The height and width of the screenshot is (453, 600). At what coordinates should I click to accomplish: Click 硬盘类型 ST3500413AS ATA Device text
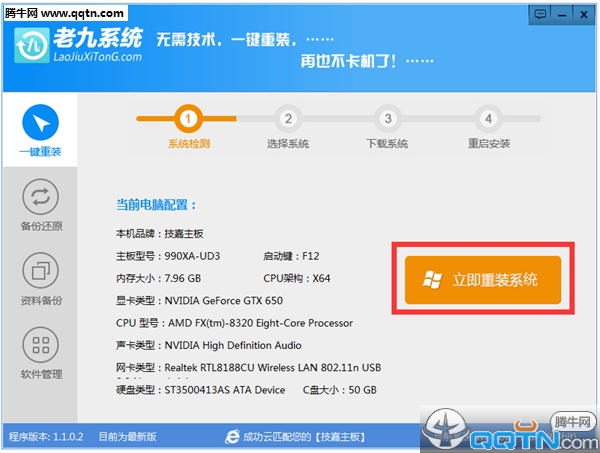coord(201,390)
